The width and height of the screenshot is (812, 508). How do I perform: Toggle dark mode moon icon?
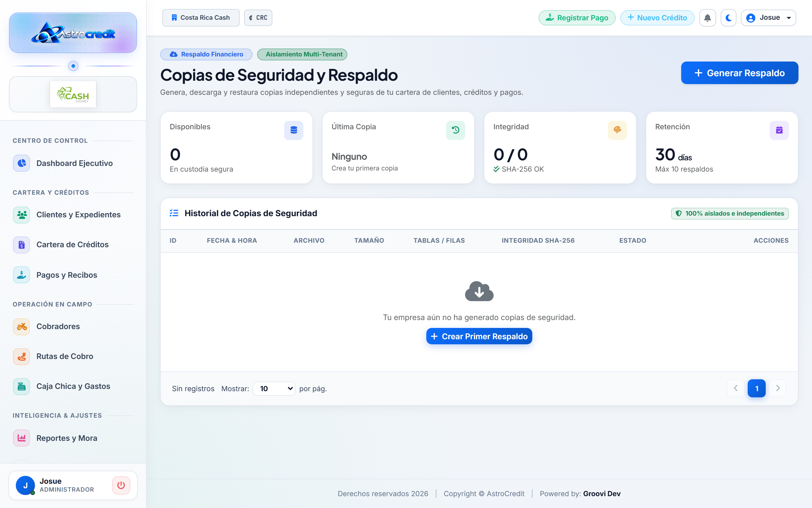(729, 18)
